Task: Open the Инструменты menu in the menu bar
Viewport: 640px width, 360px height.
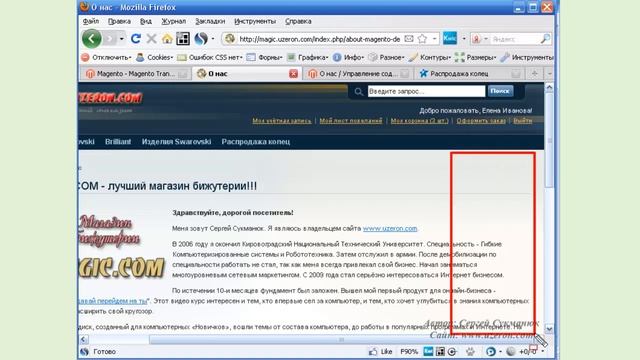Action: (x=255, y=21)
